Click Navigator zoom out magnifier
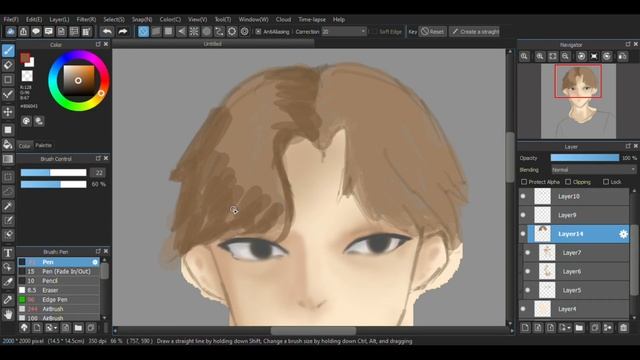 (x=565, y=56)
